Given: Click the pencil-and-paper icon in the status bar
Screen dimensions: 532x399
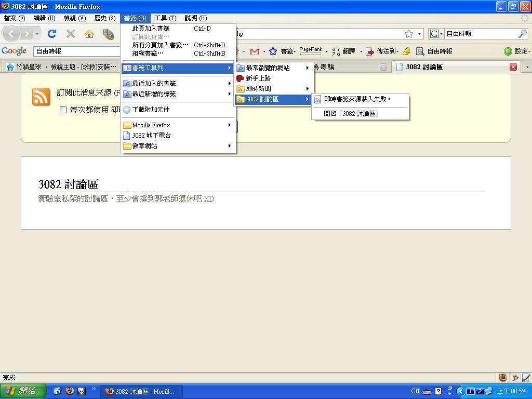Looking at the screenshot, I should [526, 377].
